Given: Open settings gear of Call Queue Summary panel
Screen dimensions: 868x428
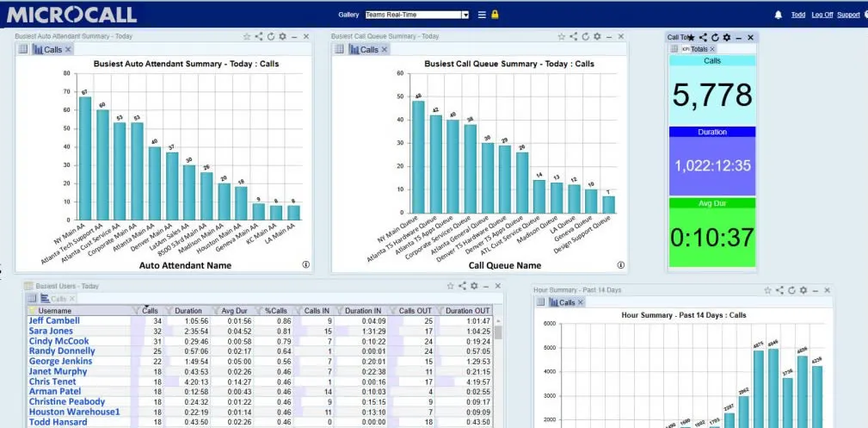Looking at the screenshot, I should point(597,36).
